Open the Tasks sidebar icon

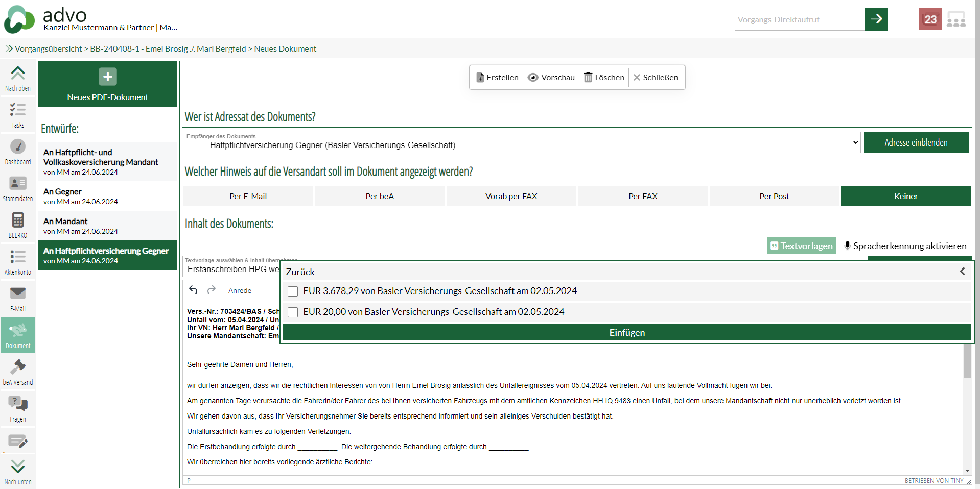pos(18,115)
